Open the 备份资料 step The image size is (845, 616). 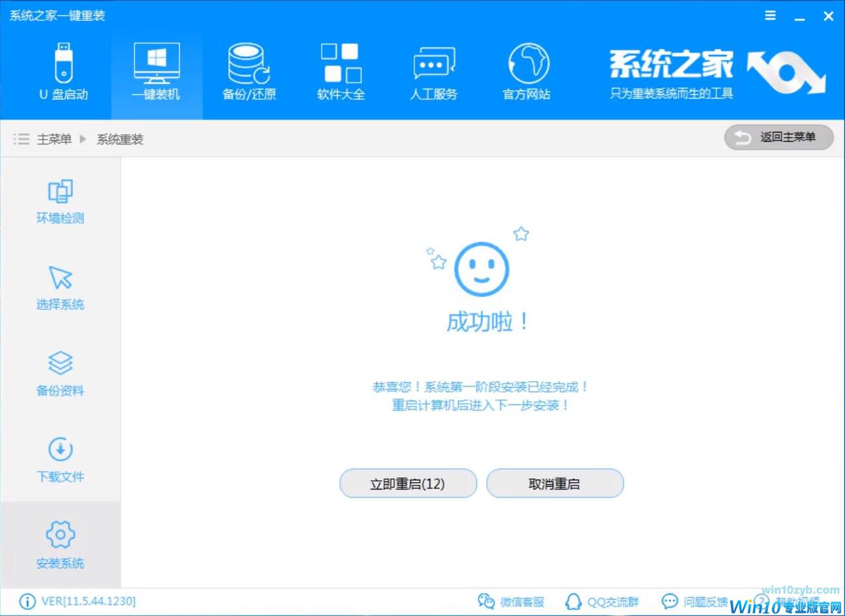60,373
